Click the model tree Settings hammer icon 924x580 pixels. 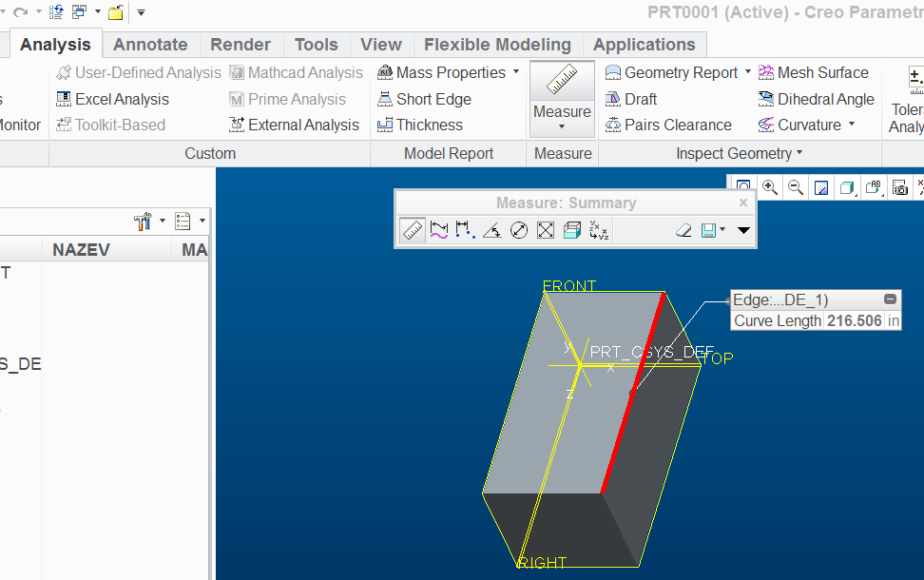pyautogui.click(x=143, y=221)
